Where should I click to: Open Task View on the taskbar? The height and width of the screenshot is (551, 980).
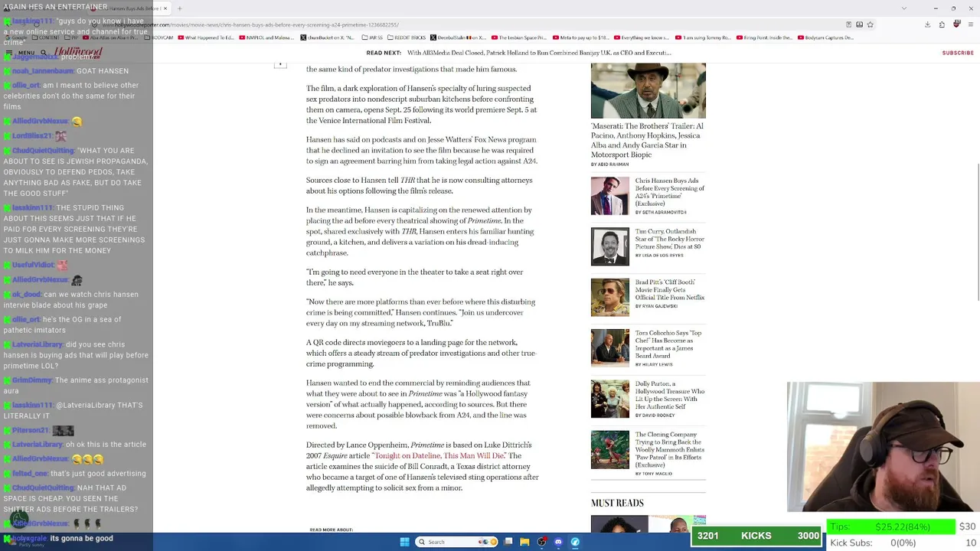(x=508, y=542)
